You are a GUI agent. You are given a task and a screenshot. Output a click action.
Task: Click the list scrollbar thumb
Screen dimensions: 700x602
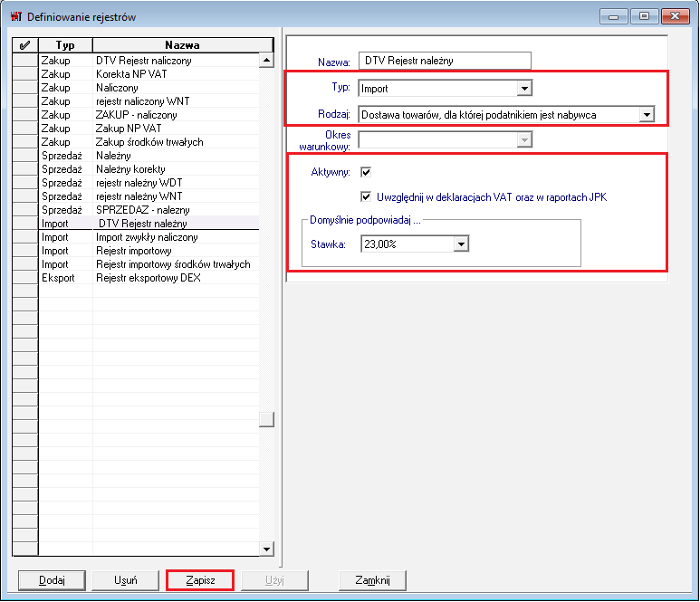coord(266,419)
